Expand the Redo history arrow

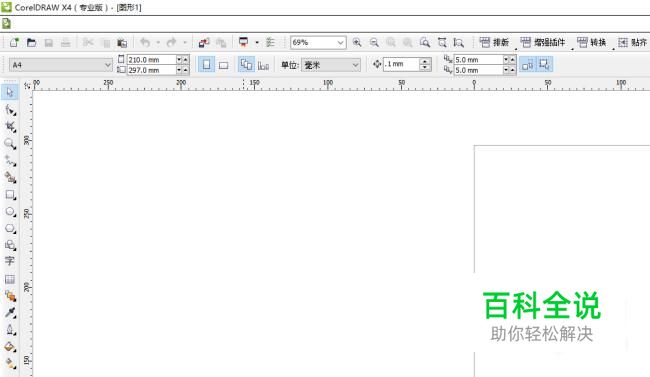tap(185, 42)
